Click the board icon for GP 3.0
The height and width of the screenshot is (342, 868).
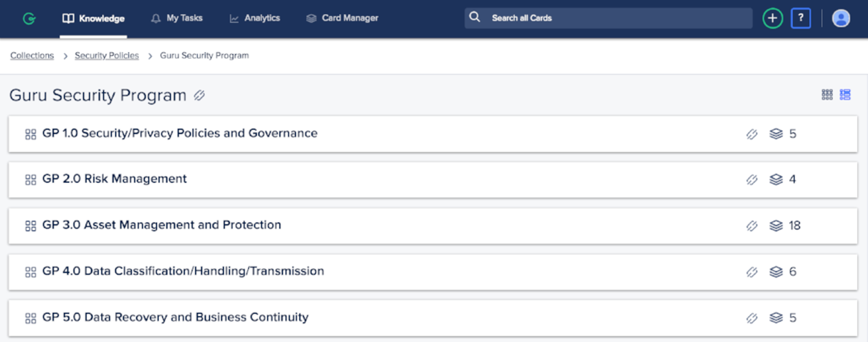[30, 226]
